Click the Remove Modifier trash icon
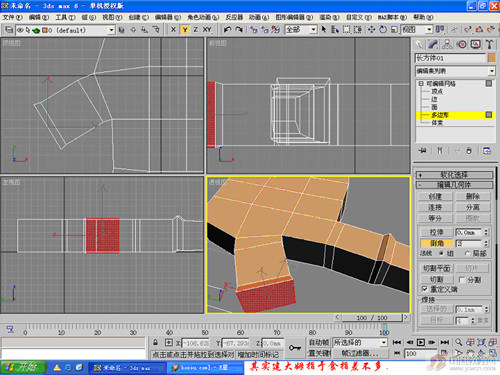This screenshot has width=500, height=375. [469, 151]
